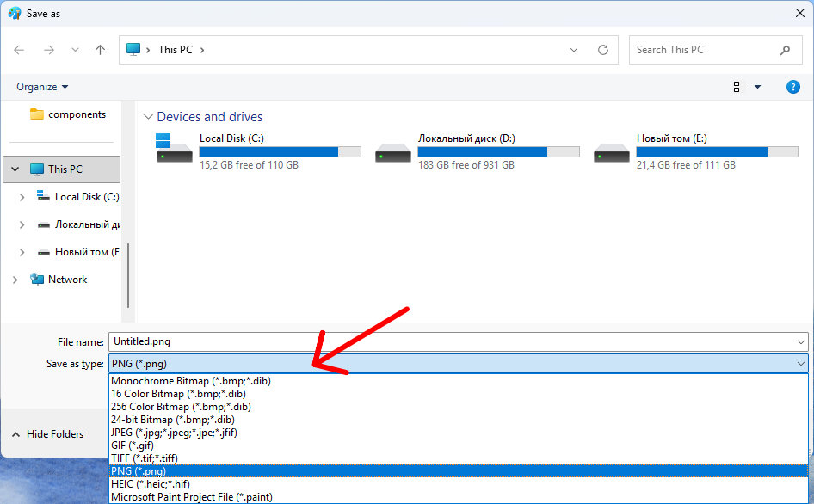Open the blue Help question mark

click(792, 86)
